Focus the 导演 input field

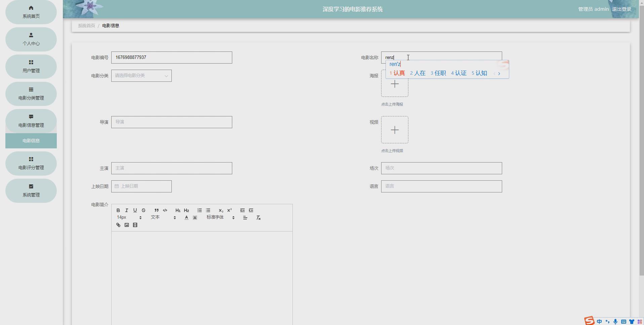pyautogui.click(x=171, y=122)
